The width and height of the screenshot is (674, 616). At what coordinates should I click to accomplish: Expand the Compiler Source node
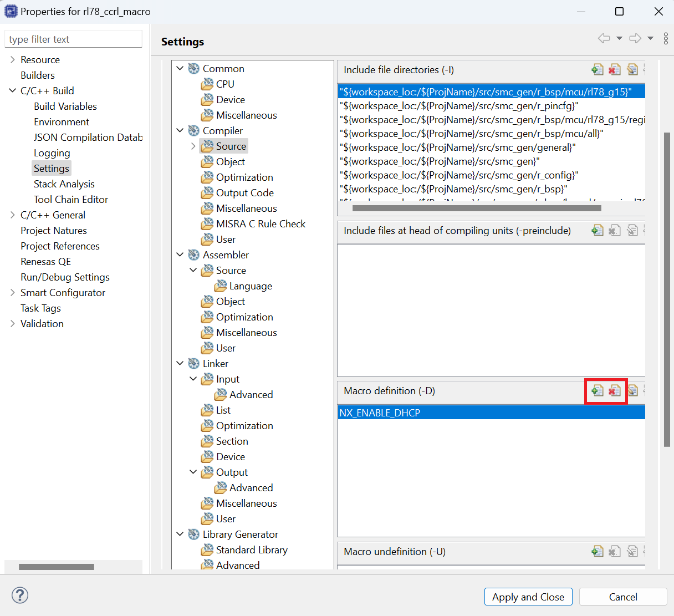tap(193, 146)
